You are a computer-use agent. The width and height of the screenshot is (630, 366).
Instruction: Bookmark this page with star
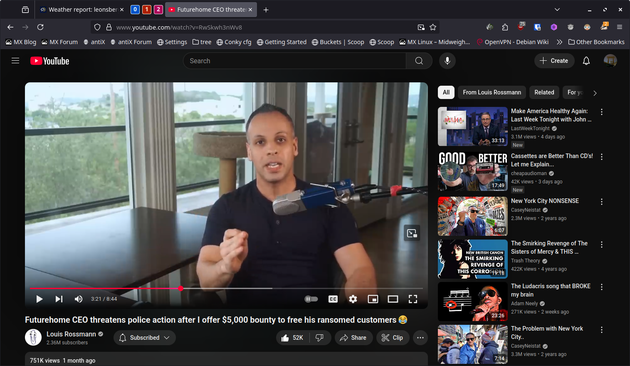433,27
